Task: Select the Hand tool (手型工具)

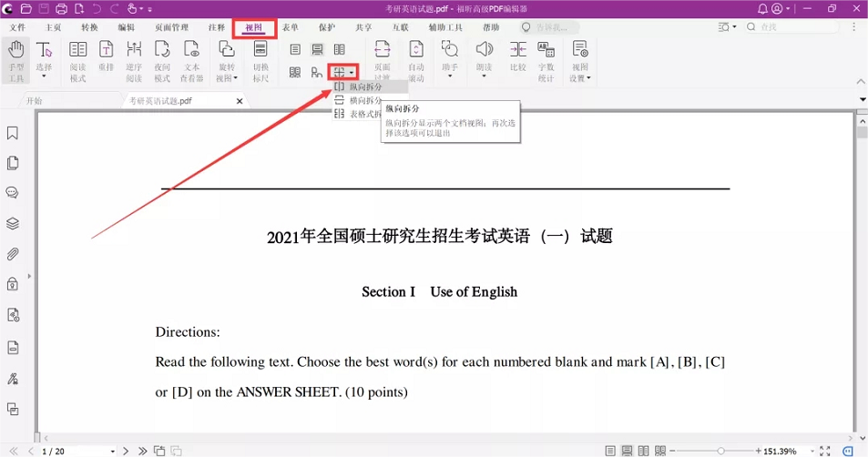Action: (x=16, y=60)
